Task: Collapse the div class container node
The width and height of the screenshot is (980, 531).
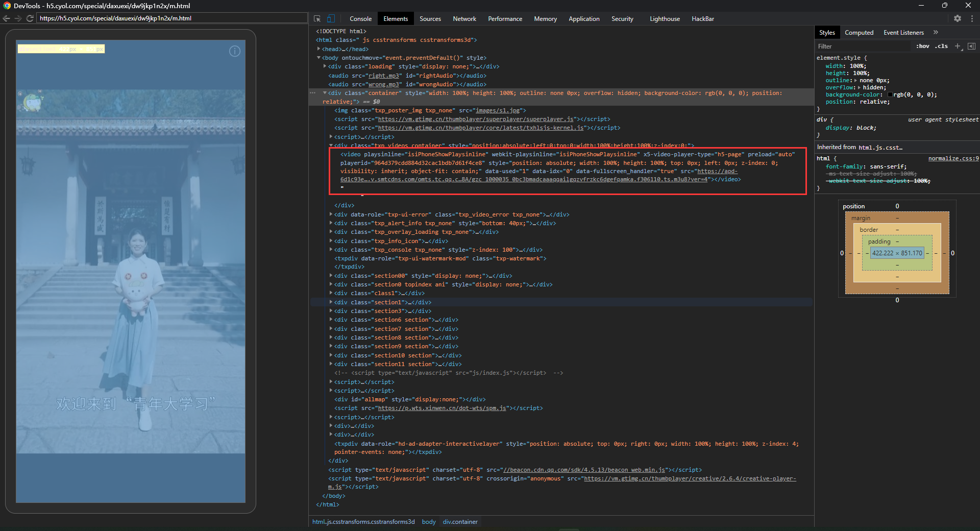Action: pos(325,93)
